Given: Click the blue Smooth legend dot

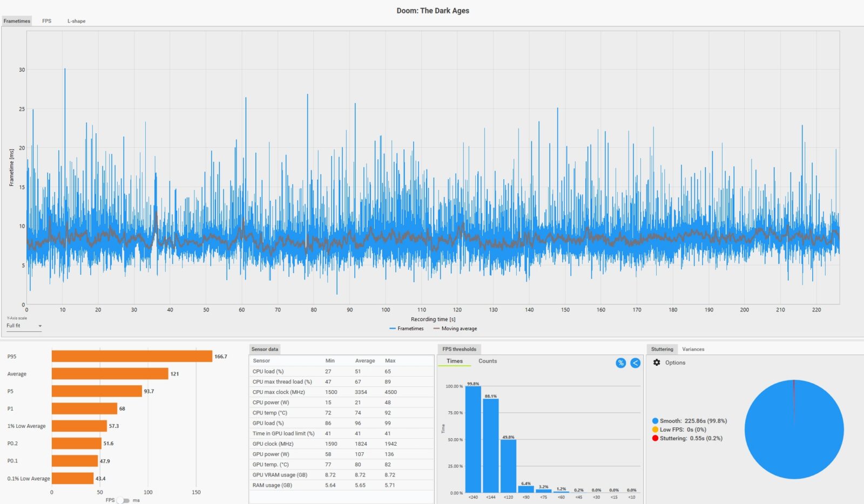Looking at the screenshot, I should point(655,421).
